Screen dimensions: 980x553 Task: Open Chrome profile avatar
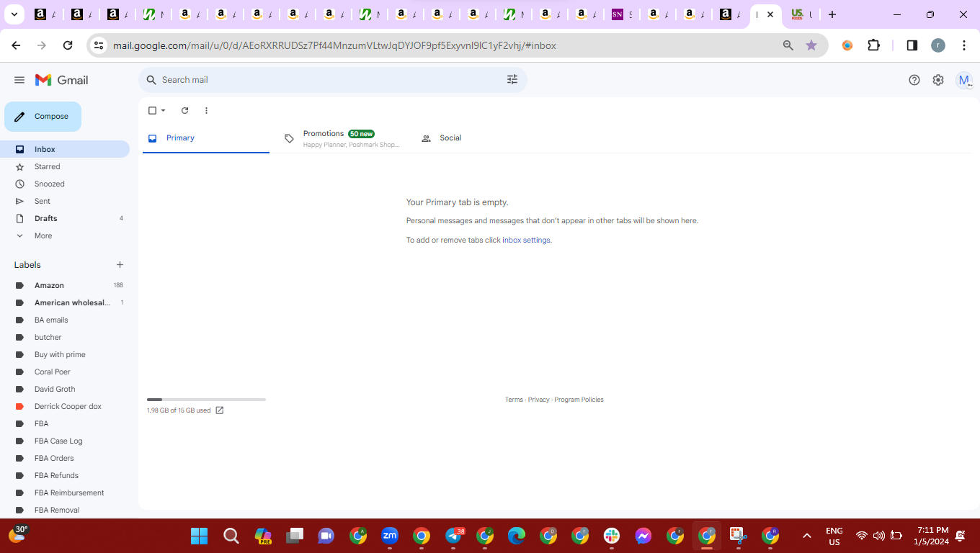coord(938,45)
